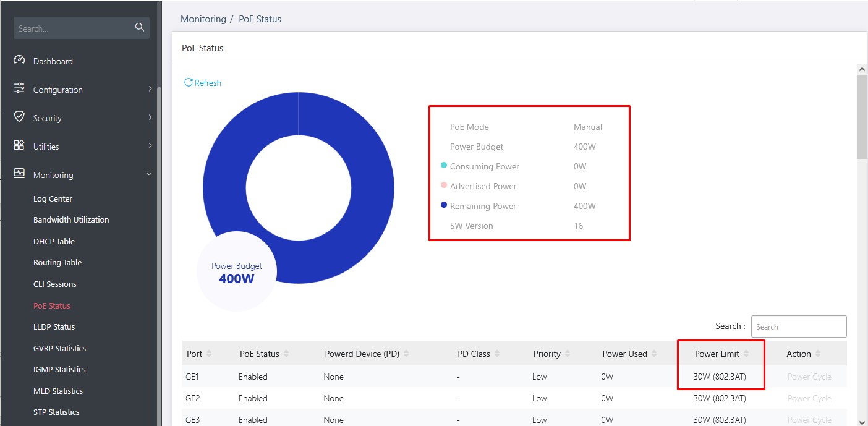
Task: Expand the Security menu chevron
Action: point(150,117)
